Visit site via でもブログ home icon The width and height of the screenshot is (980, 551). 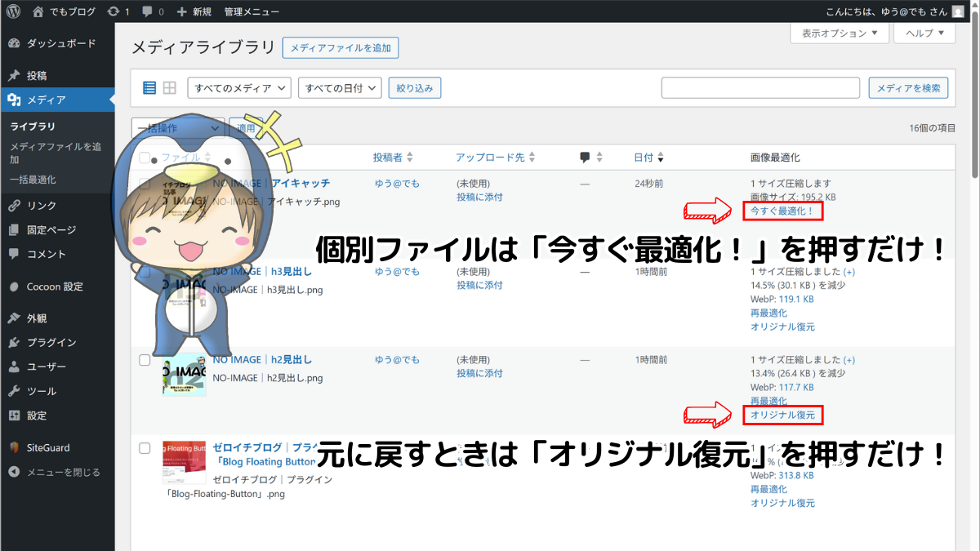coord(38,11)
